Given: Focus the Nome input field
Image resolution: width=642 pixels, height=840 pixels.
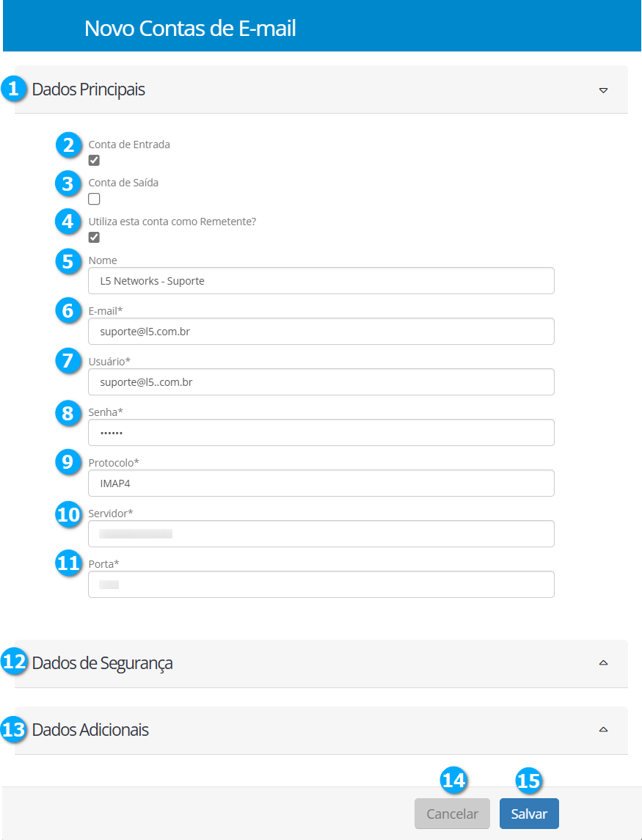Looking at the screenshot, I should pyautogui.click(x=321, y=281).
